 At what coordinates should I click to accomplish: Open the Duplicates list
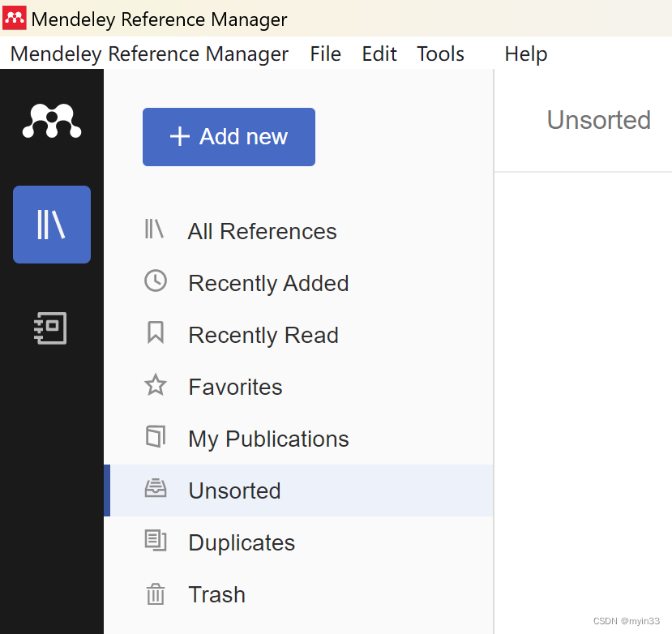coord(298,542)
